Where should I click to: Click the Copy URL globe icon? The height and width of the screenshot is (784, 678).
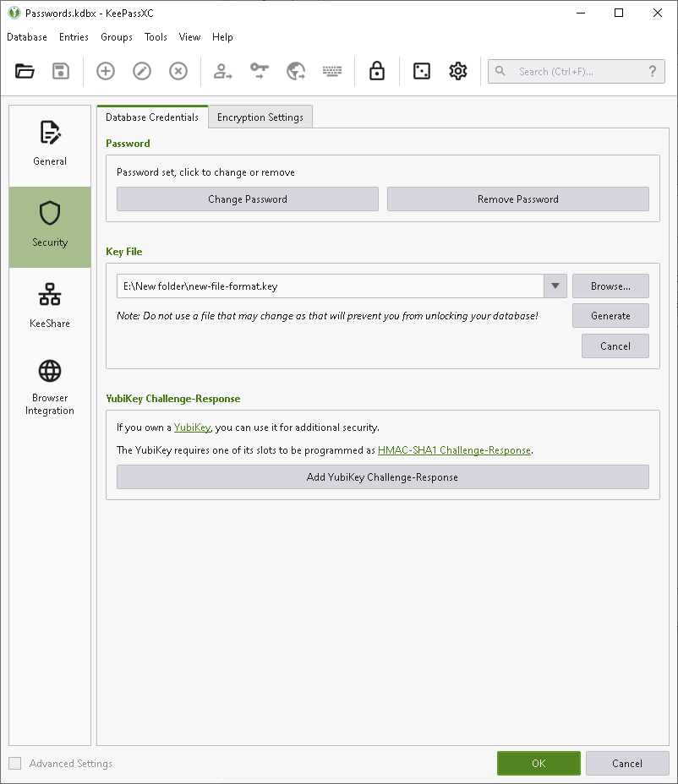296,72
